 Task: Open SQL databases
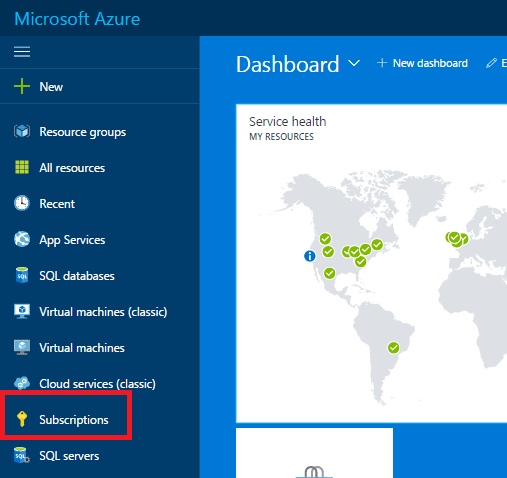pos(77,276)
